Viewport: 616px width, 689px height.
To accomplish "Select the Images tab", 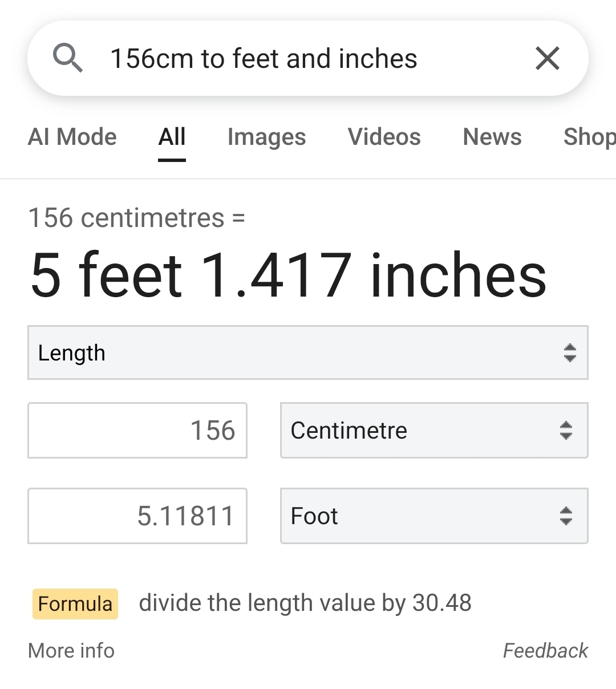I will [x=266, y=137].
